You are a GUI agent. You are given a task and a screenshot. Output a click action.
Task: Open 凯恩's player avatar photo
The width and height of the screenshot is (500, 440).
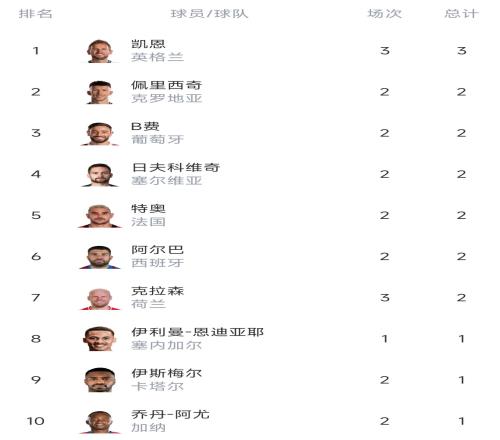[99, 51]
